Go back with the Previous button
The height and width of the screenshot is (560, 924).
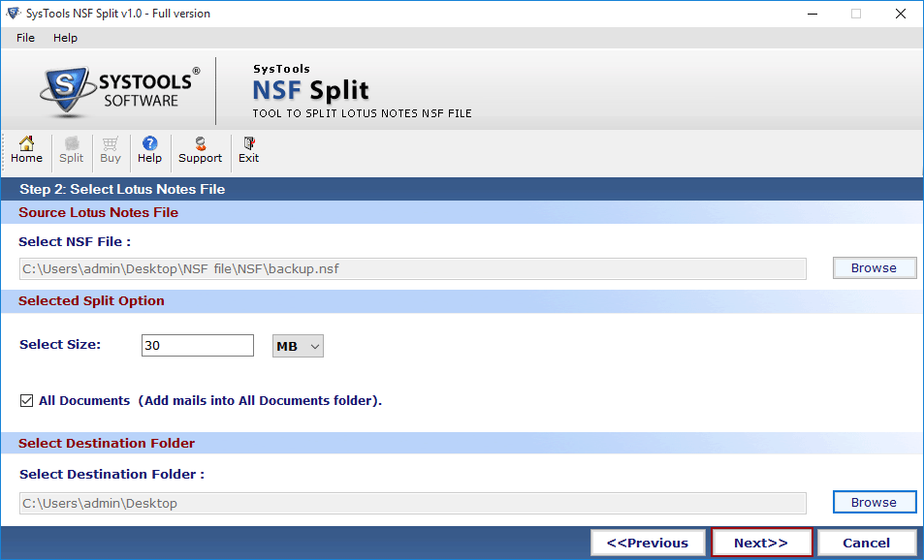pyautogui.click(x=648, y=543)
